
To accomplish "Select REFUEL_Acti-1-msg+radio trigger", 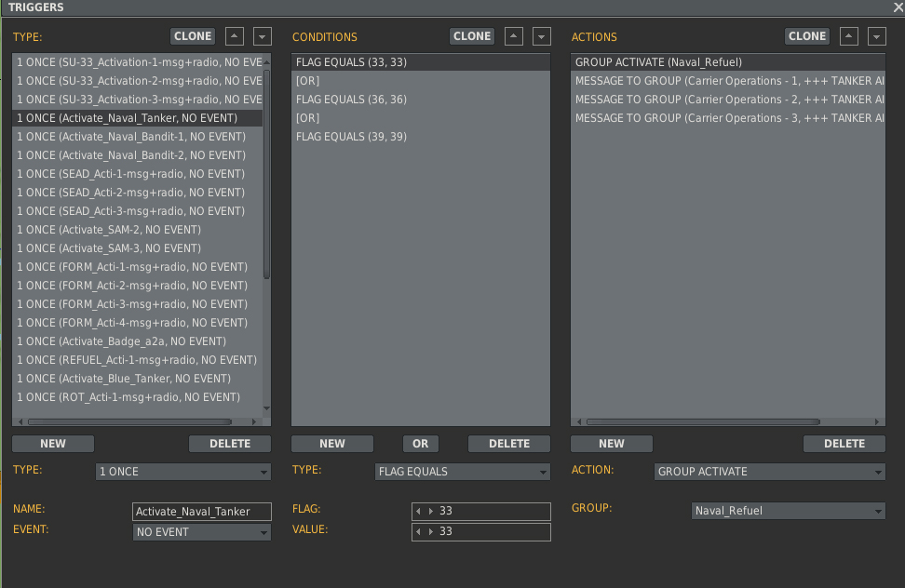I will point(138,360).
